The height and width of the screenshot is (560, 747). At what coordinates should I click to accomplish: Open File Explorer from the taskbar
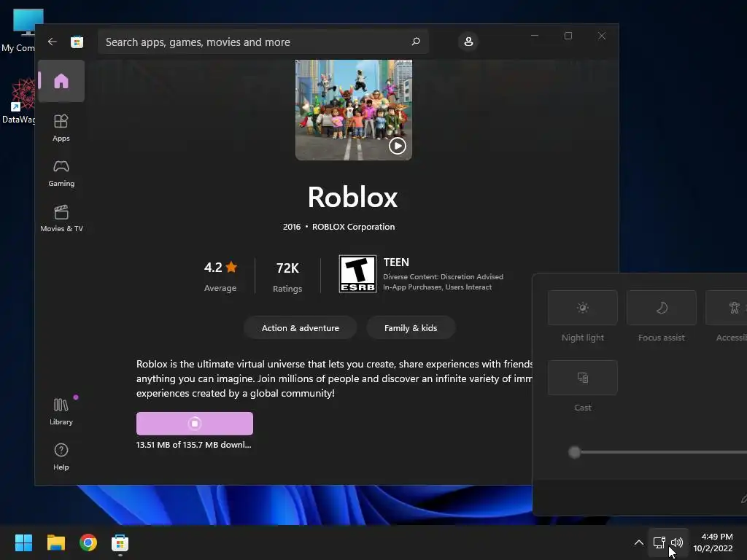(55, 542)
